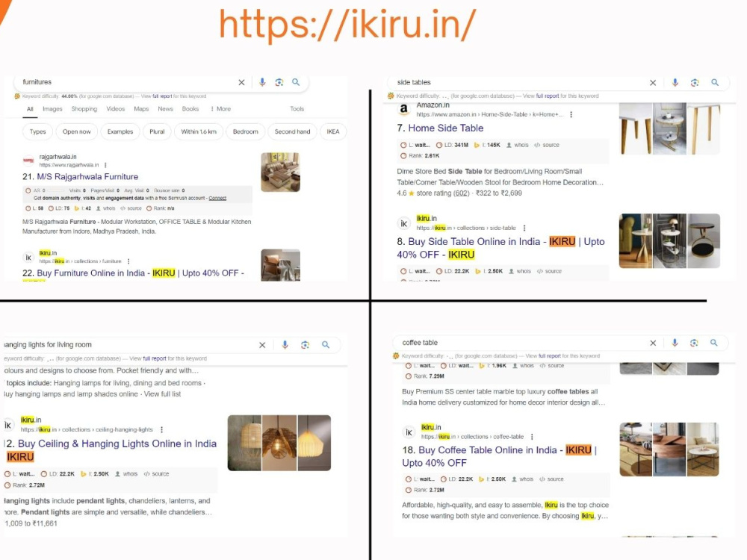
Task: Apply the Examples filter chip
Action: (120, 131)
